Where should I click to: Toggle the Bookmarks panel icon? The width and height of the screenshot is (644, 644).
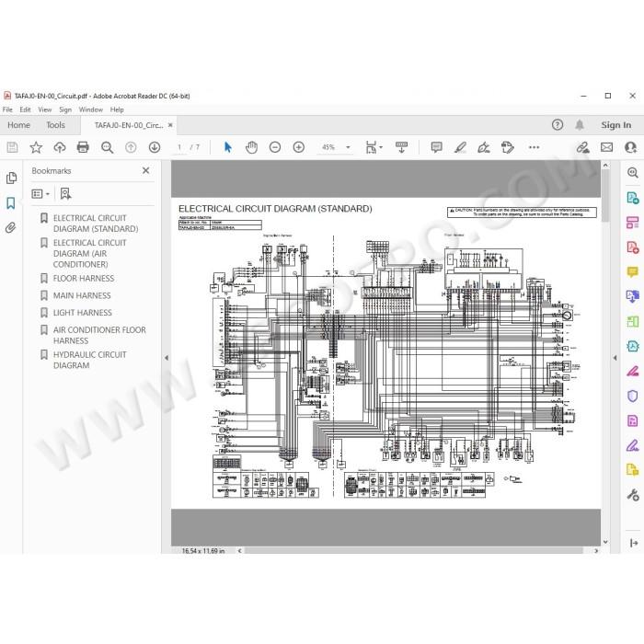coord(11,203)
